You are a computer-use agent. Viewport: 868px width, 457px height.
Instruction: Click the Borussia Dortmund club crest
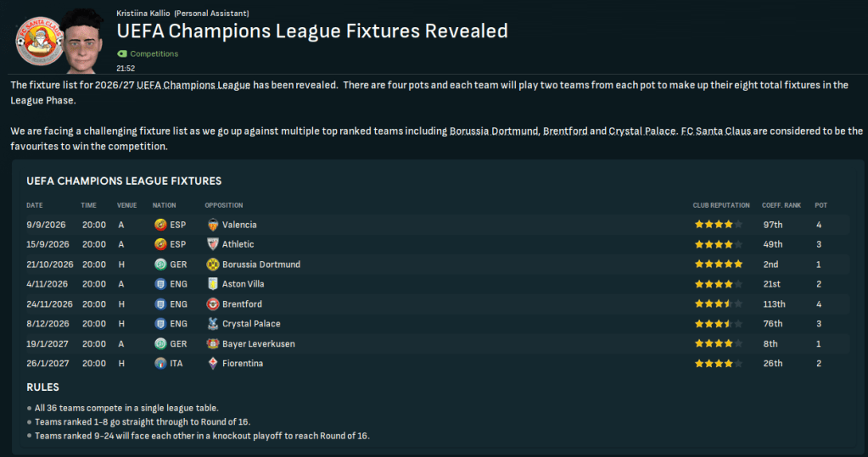[x=213, y=265]
